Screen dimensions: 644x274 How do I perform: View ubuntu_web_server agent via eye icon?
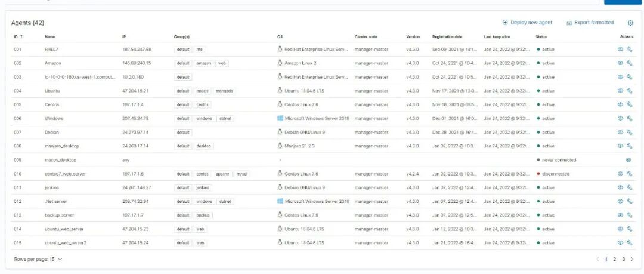pos(620,229)
